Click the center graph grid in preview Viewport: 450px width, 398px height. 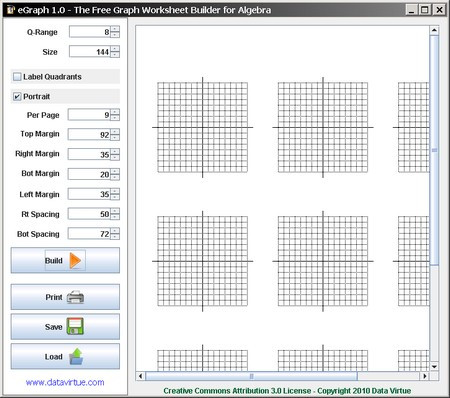[323, 261]
